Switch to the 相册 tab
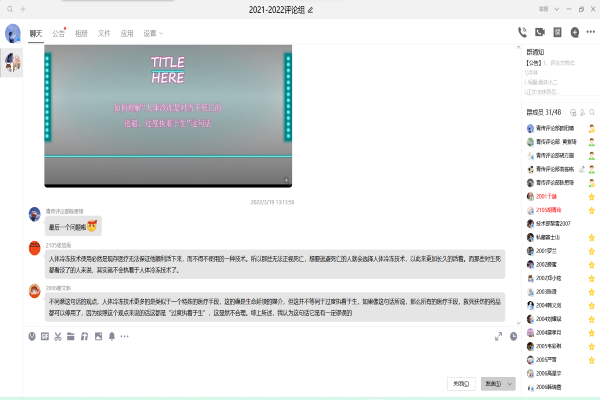This screenshot has width=600, height=400. (x=81, y=33)
